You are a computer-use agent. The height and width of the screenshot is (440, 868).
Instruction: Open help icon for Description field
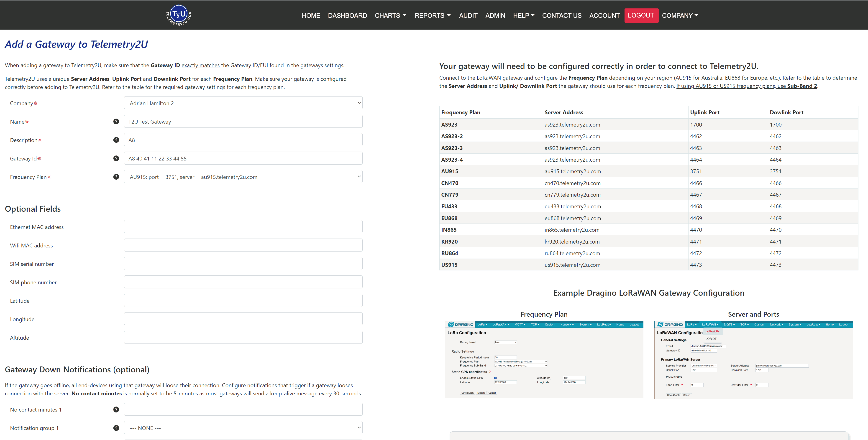pyautogui.click(x=116, y=140)
